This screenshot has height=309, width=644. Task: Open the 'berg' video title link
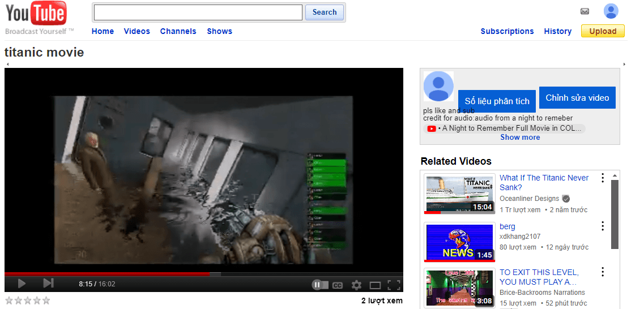[x=507, y=226]
